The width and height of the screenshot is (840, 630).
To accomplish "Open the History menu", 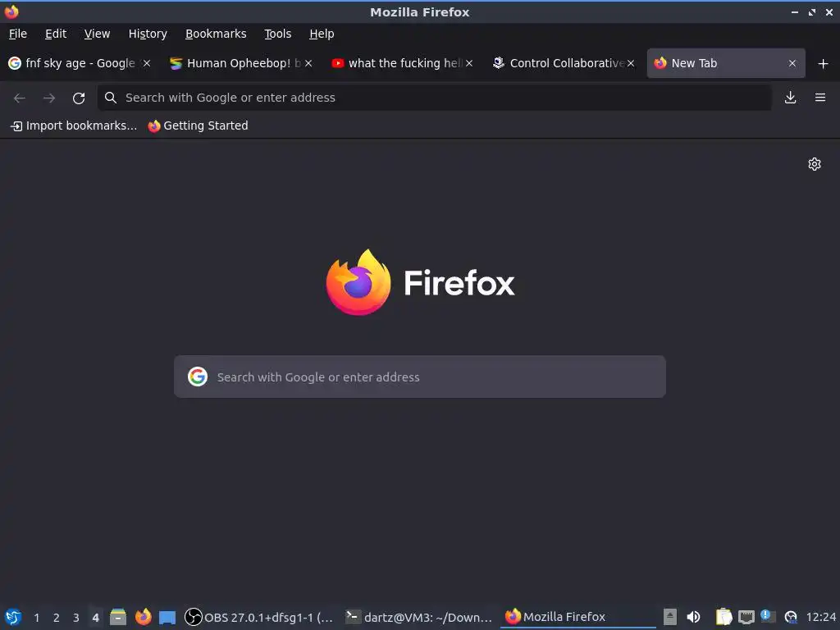I will coord(148,34).
